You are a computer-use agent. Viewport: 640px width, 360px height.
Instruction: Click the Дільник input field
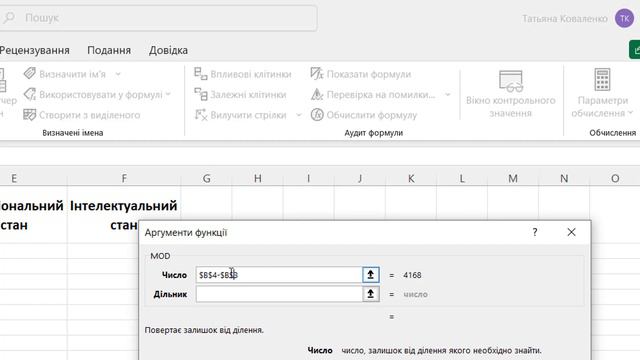coord(279,294)
